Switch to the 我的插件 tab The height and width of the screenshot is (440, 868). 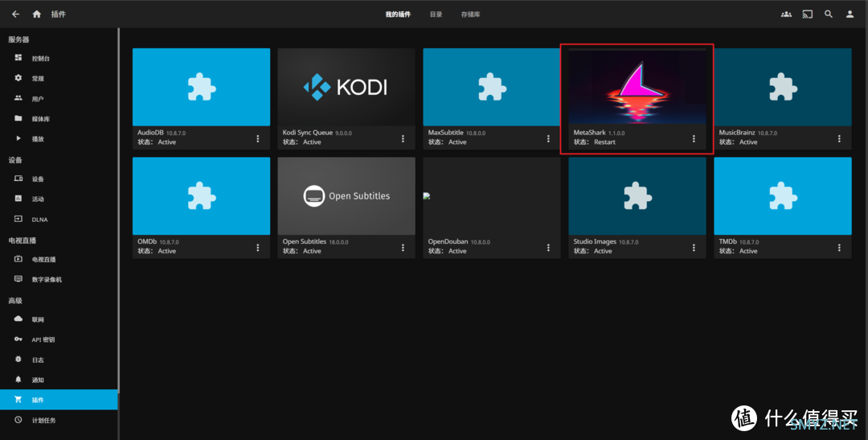(x=398, y=14)
